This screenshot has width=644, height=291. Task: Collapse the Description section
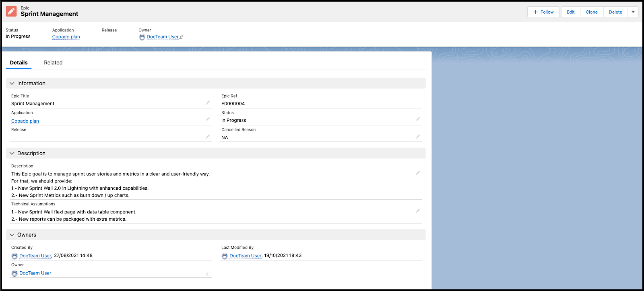pyautogui.click(x=12, y=154)
